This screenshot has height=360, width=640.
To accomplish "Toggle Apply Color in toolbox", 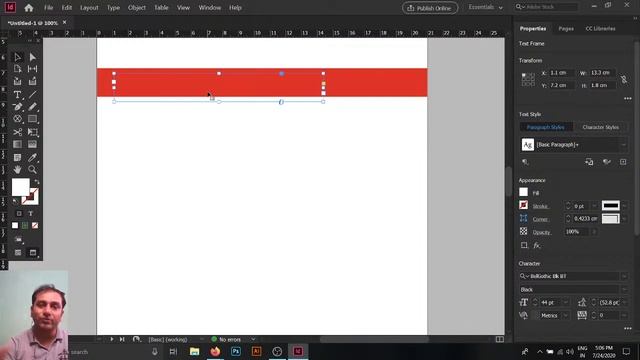I will [x=15, y=225].
